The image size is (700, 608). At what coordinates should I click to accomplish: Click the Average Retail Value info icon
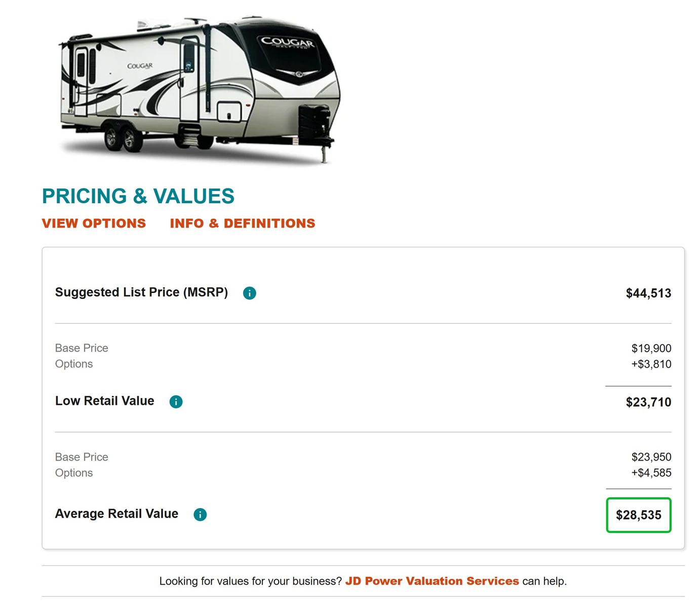click(x=200, y=515)
